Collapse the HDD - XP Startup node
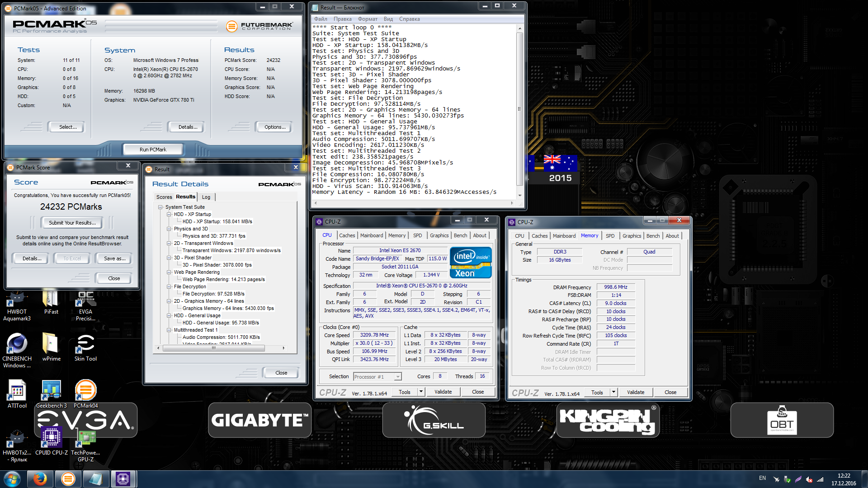This screenshot has height=488, width=868. coord(169,214)
